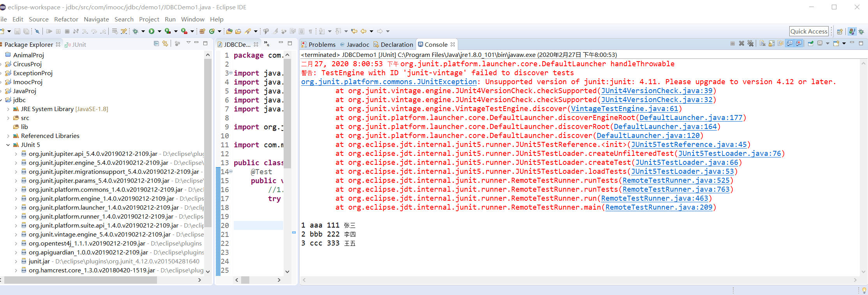
Task: Open DefaultLauncher.java:177 link
Action: click(691, 117)
